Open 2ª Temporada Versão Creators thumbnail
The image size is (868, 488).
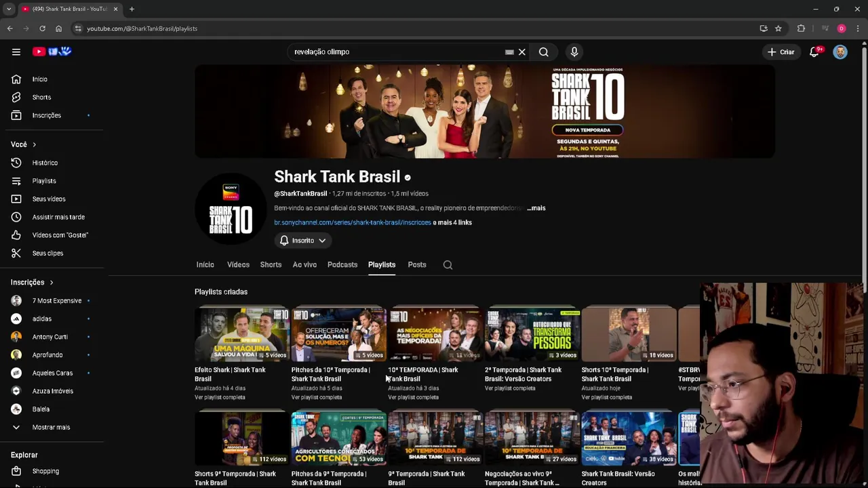(x=532, y=335)
